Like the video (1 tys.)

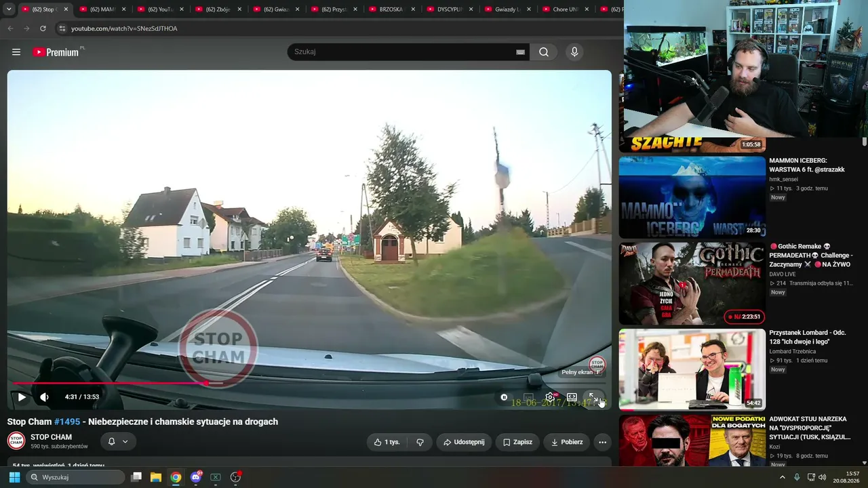click(387, 442)
